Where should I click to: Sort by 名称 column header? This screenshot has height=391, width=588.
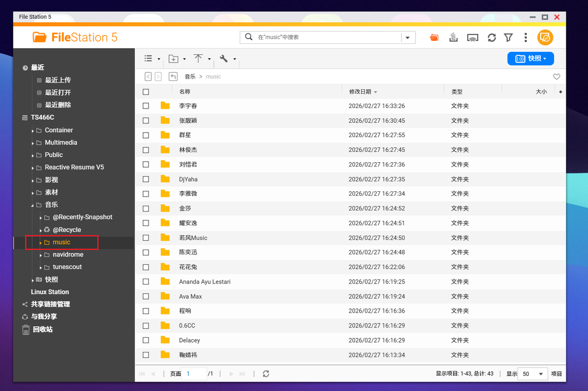pyautogui.click(x=184, y=92)
